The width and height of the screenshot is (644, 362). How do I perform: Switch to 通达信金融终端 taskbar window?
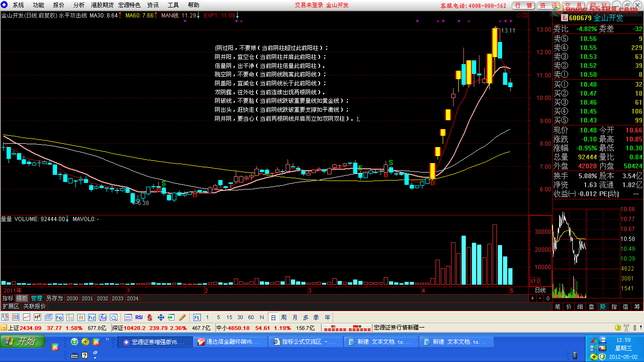click(230, 342)
